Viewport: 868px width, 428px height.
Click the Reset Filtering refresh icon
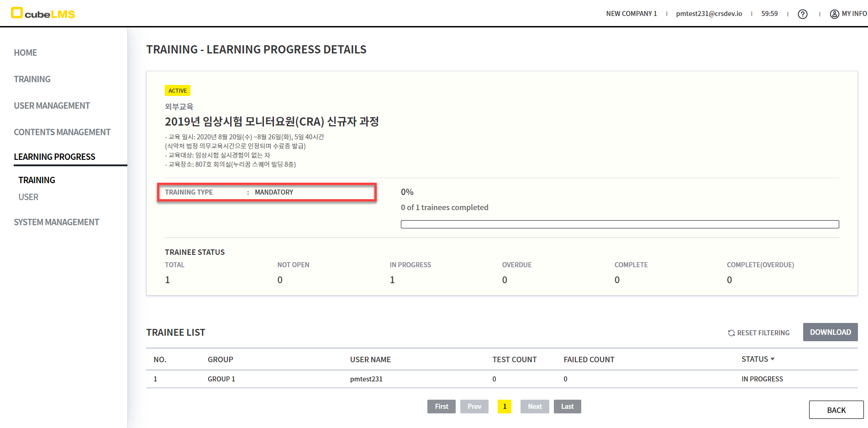(731, 333)
